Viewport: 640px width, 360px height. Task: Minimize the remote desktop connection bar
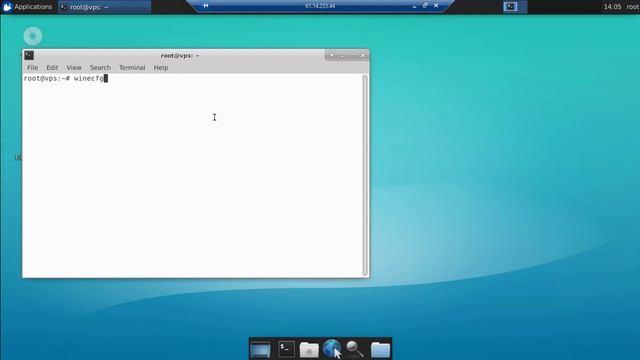pos(414,6)
